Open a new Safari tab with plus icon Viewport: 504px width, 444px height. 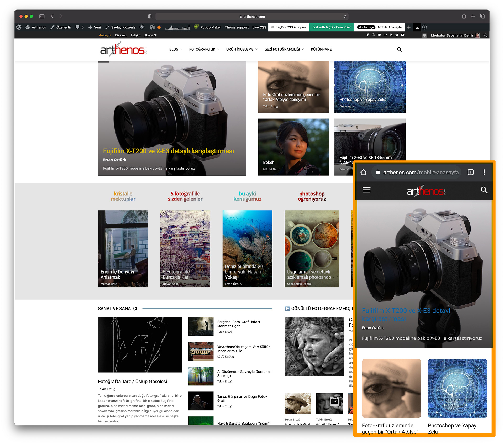473,16
